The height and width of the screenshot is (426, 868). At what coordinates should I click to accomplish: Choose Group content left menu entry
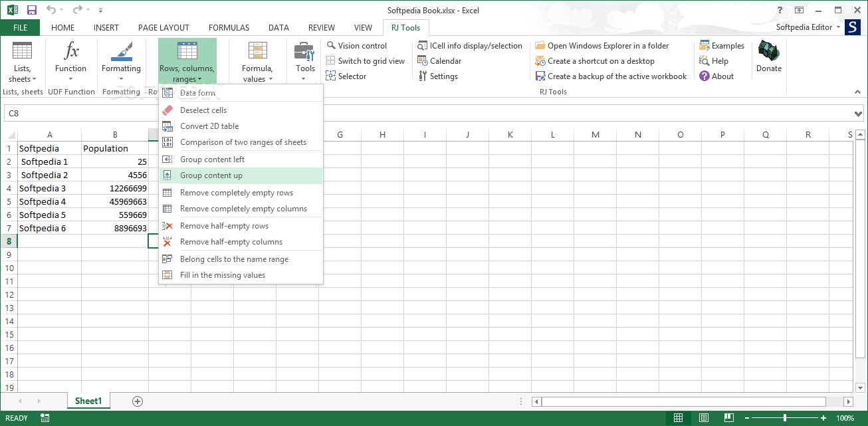[x=241, y=160]
